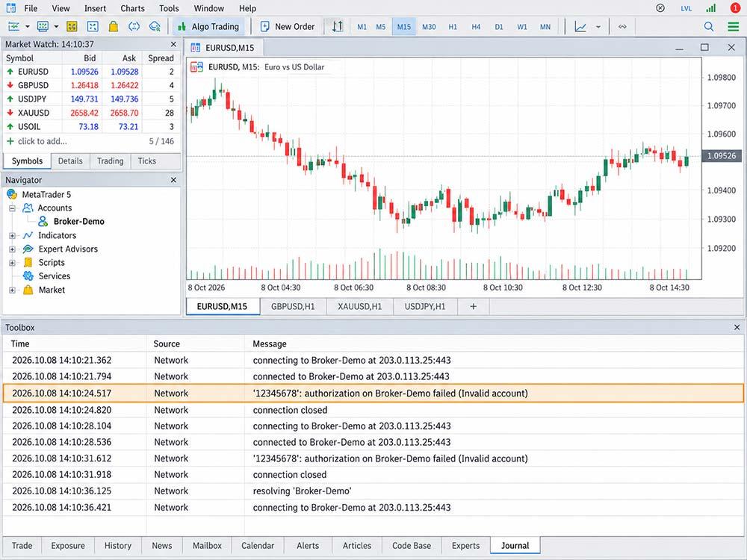Click the red notification badge showing 1
Screen dimensions: 747x560
pyautogui.click(x=736, y=8)
